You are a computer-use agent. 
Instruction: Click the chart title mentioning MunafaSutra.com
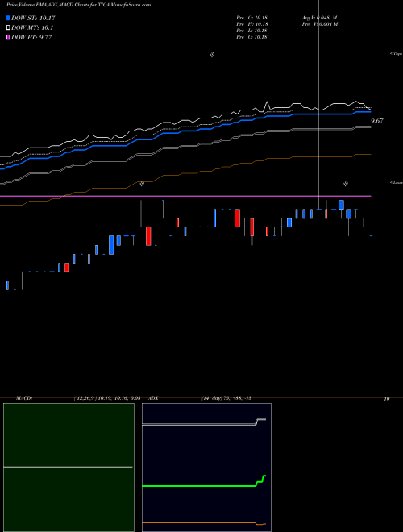tap(79, 5)
